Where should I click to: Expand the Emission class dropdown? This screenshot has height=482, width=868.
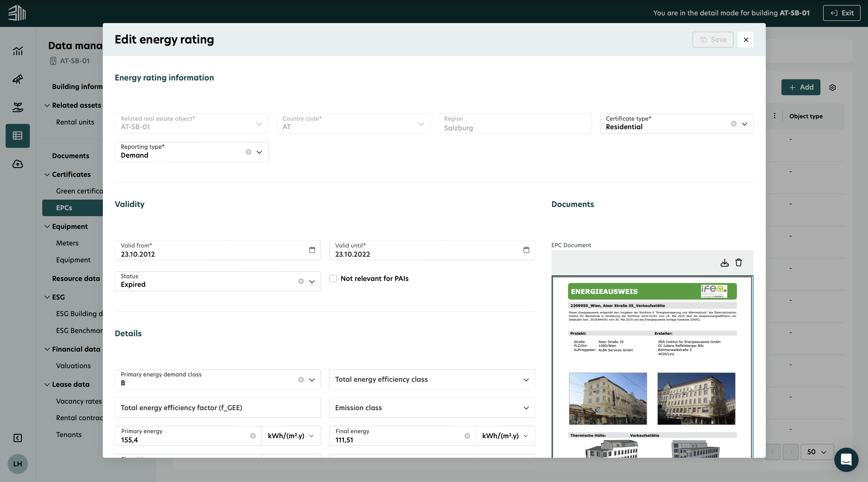(x=526, y=408)
